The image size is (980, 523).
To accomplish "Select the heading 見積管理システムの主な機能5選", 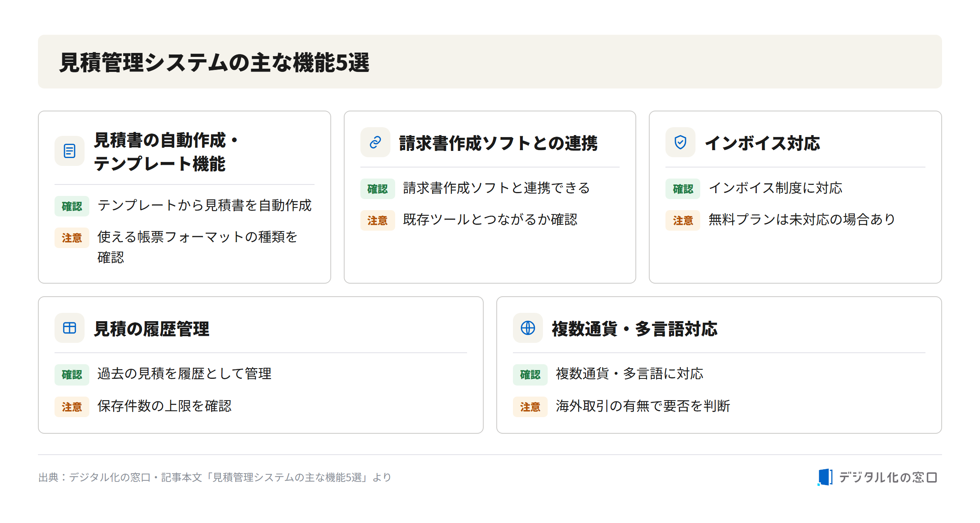I will 214,62.
